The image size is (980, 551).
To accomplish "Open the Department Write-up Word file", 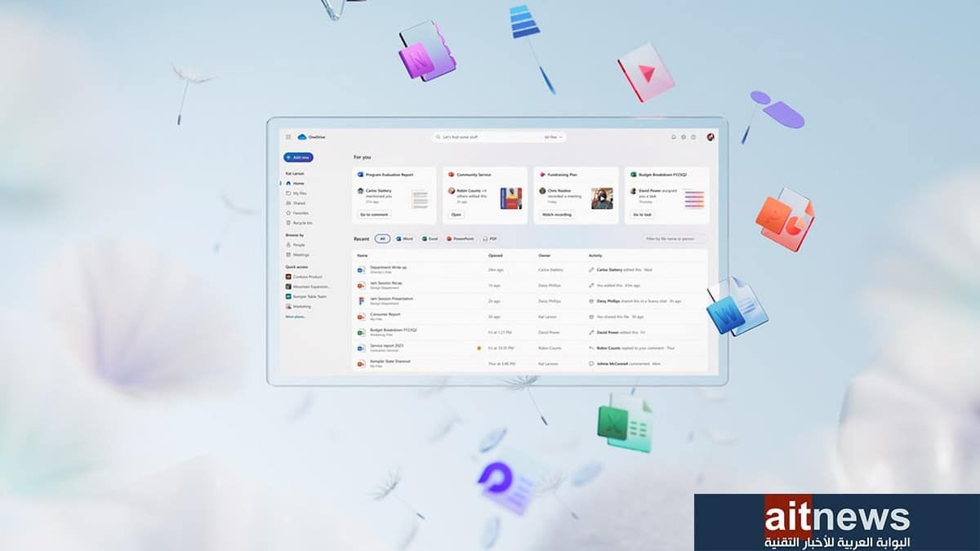I will (388, 267).
